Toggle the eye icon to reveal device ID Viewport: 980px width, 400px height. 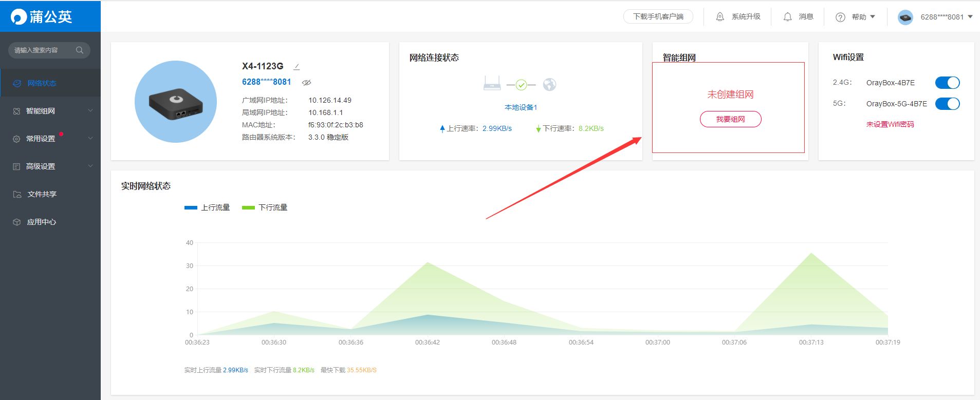tap(307, 82)
